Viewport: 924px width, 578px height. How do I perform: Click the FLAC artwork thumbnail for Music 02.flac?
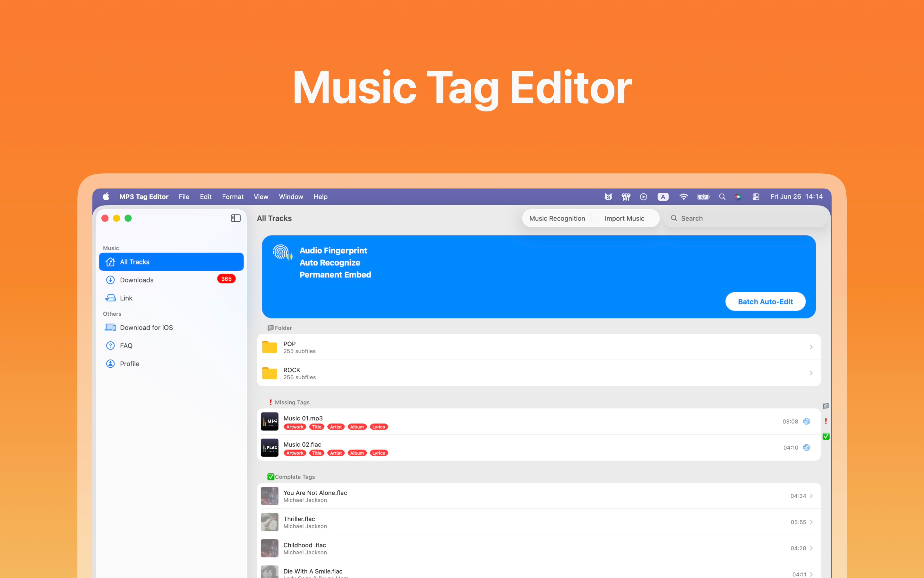(269, 448)
